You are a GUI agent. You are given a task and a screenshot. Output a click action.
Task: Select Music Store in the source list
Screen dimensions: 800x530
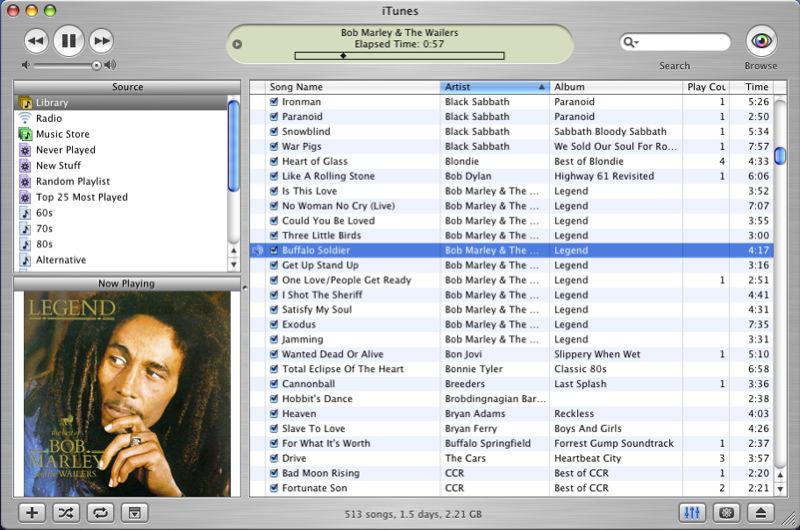pyautogui.click(x=62, y=134)
